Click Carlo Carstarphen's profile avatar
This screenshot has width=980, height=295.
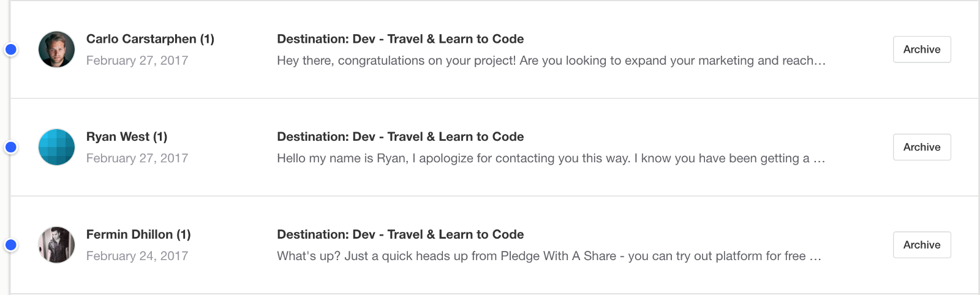pyautogui.click(x=56, y=50)
